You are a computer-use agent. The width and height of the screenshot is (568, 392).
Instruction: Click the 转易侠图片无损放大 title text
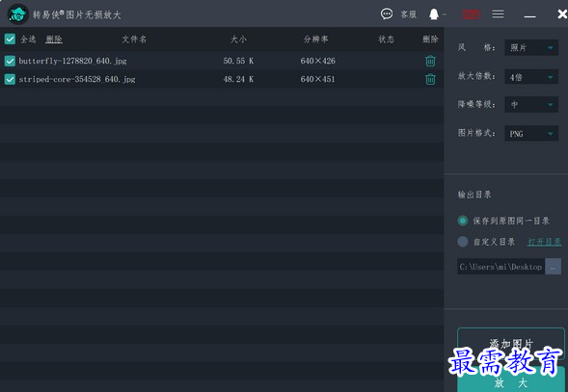point(77,14)
